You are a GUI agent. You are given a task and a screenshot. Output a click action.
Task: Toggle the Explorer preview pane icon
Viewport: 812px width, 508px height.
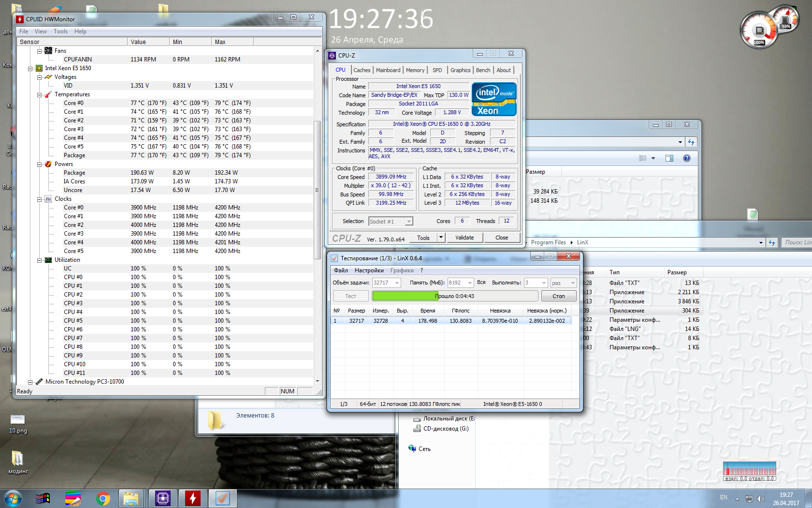(669, 158)
